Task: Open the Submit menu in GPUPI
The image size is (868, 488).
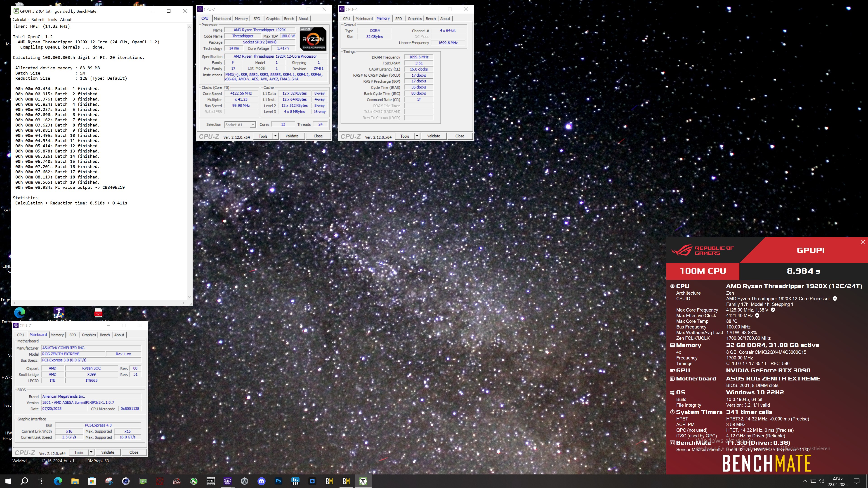Action: click(x=38, y=19)
